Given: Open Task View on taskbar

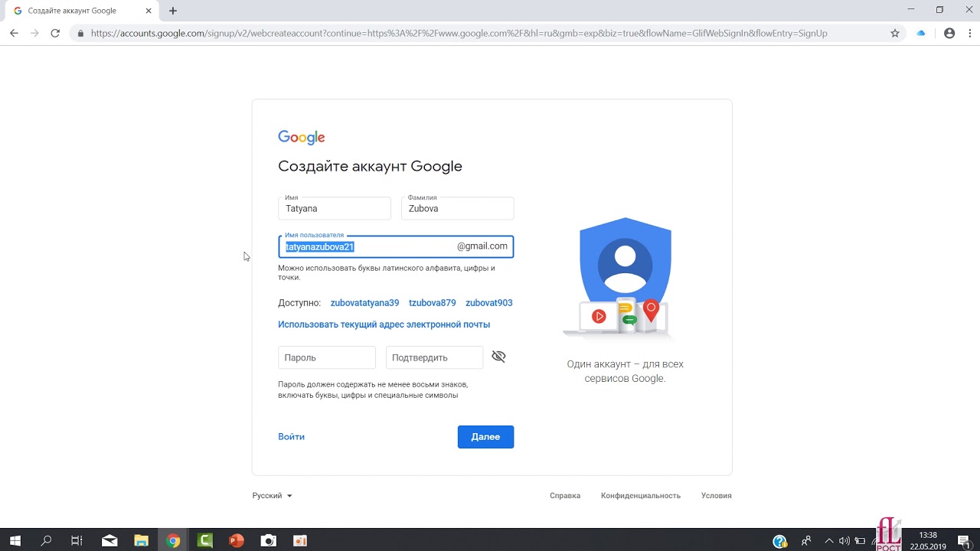Looking at the screenshot, I should 77,540.
